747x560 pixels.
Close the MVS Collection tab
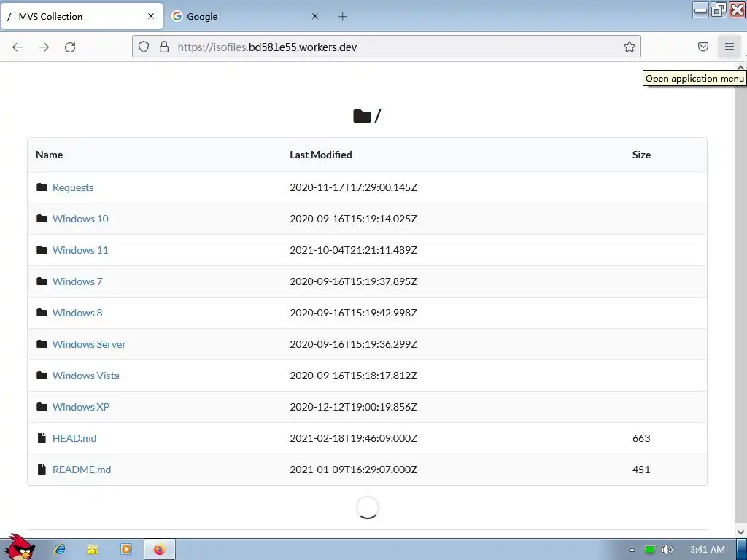(151, 16)
